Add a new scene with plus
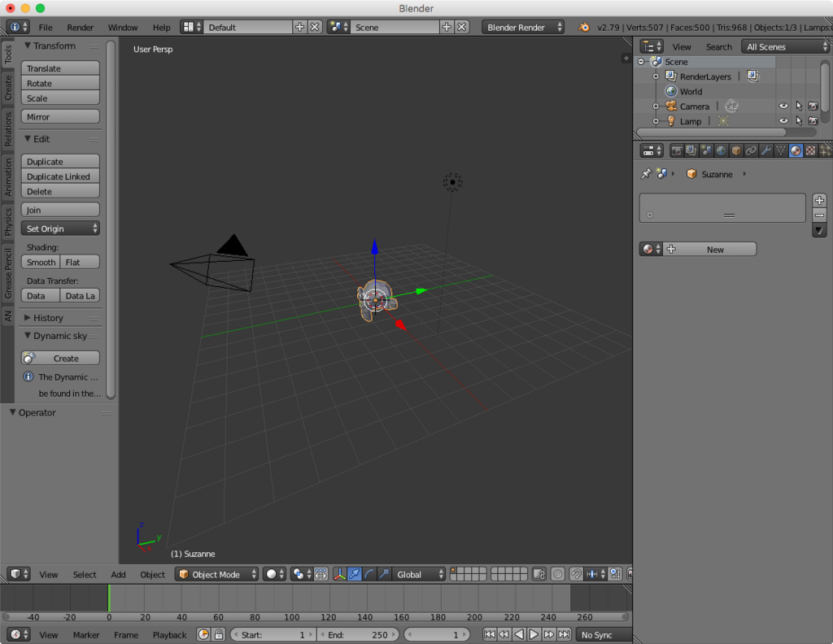Image resolution: width=833 pixels, height=644 pixels. (447, 27)
